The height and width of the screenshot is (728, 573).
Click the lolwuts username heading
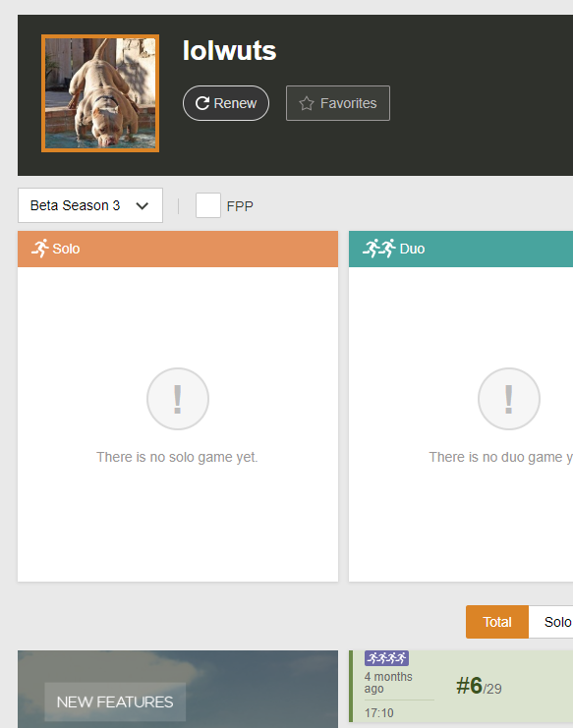pos(229,51)
